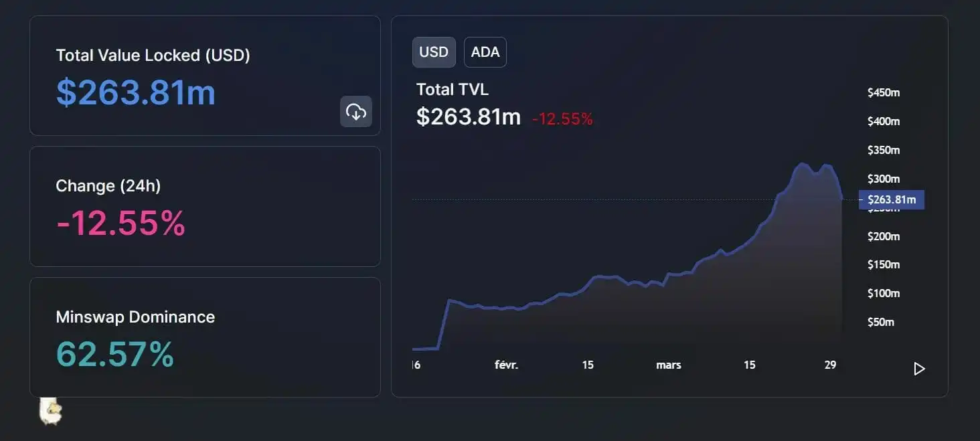Screen dimensions: 980x441
Task: Switch back to USD denomination view
Action: [434, 52]
